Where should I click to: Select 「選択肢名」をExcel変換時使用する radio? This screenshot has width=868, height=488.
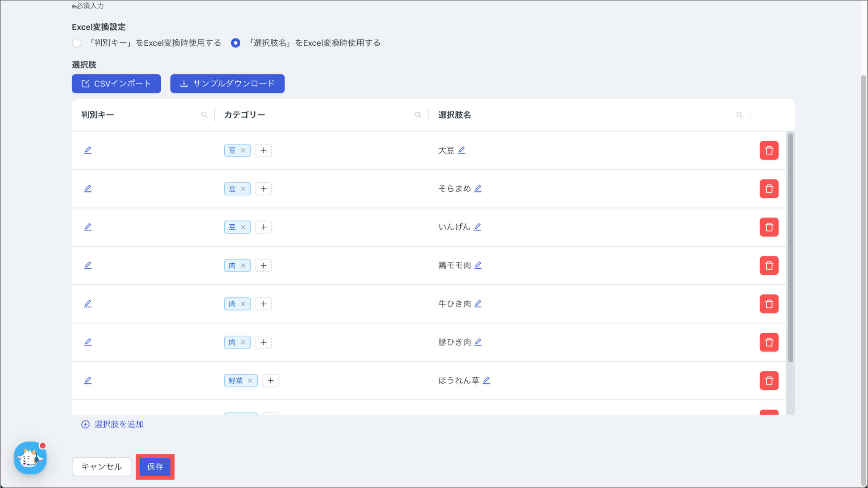(x=236, y=43)
